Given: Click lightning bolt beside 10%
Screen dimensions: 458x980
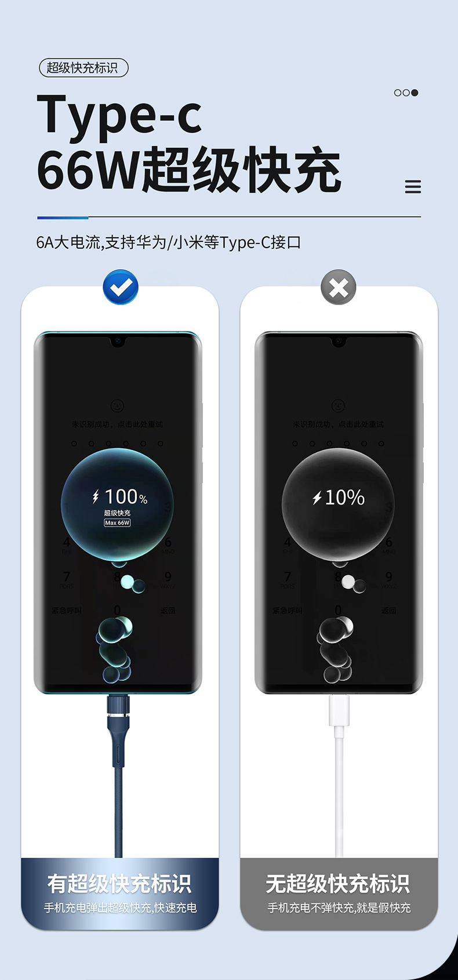Looking at the screenshot, I should (317, 498).
